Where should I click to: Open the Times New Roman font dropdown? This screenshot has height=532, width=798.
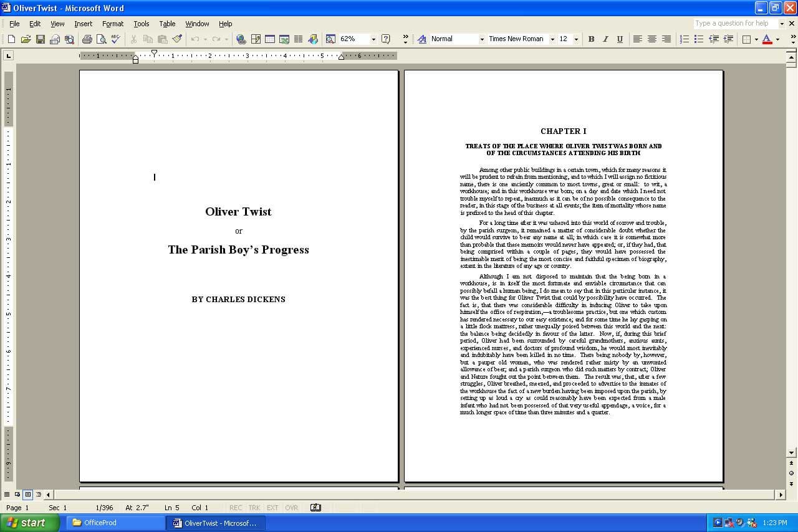[552, 39]
